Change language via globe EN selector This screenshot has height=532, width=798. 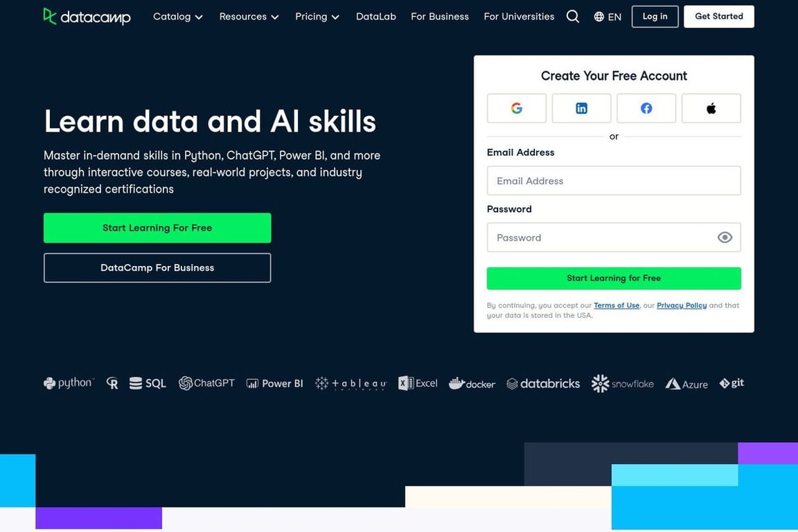point(608,17)
